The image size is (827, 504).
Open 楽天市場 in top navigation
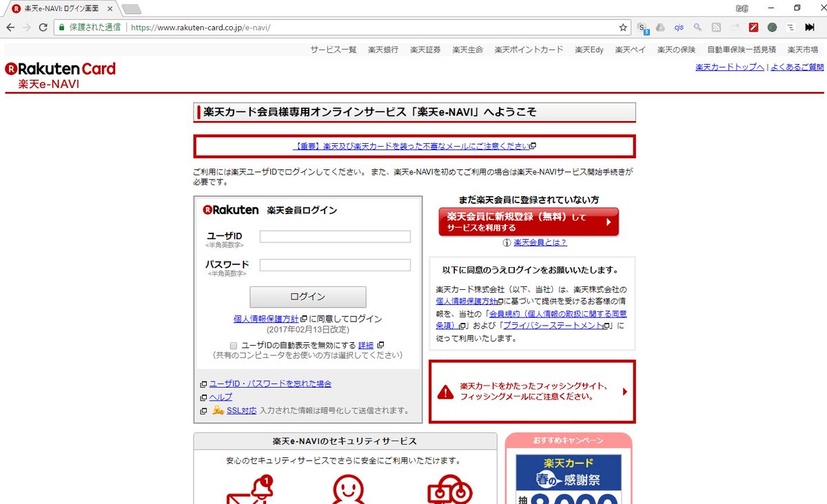803,50
